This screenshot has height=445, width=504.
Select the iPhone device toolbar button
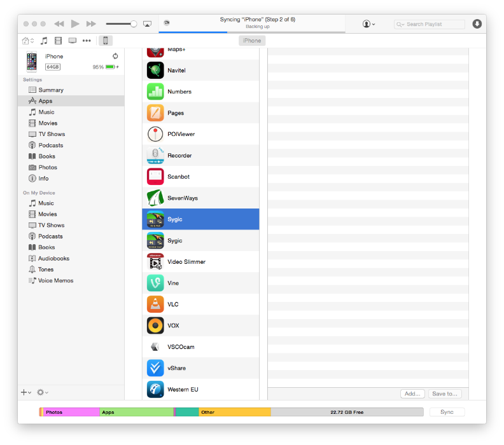coord(105,41)
